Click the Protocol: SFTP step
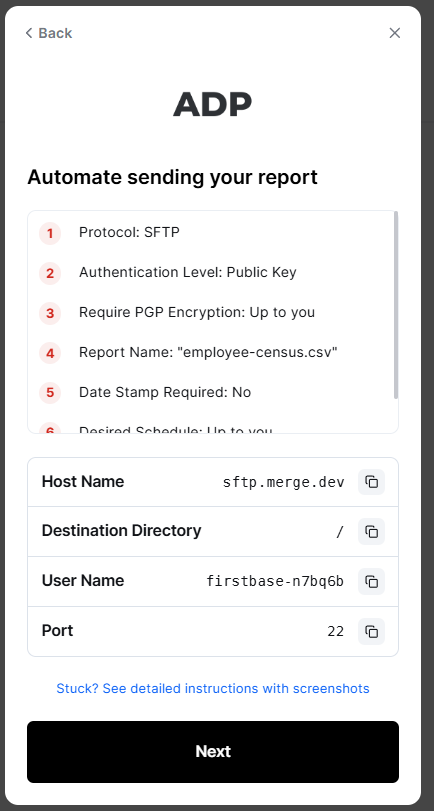This screenshot has height=811, width=434. (x=129, y=233)
